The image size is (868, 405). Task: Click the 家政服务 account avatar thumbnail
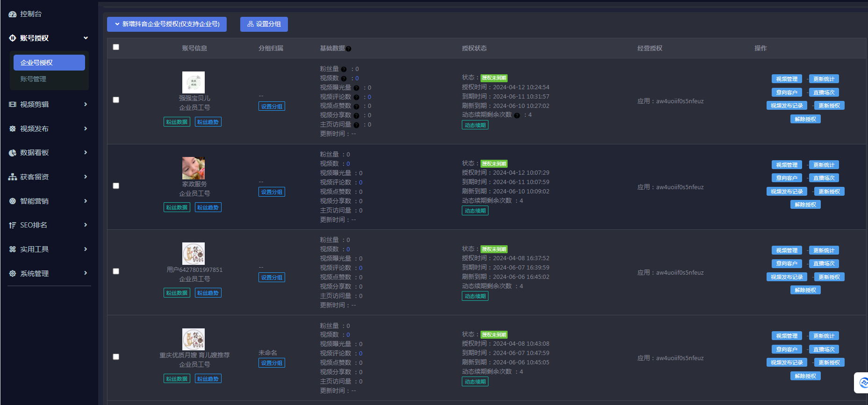(x=194, y=168)
